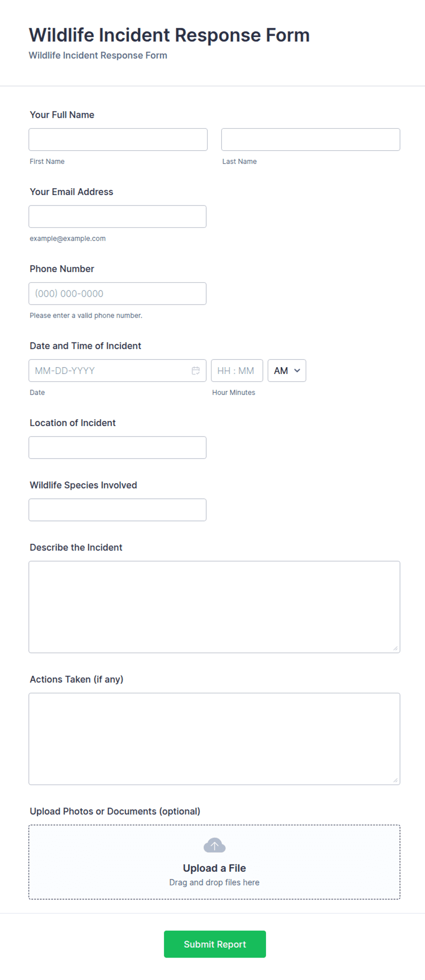Click inside the Describe the Incident textarea
The height and width of the screenshot is (980, 425).
(x=214, y=607)
